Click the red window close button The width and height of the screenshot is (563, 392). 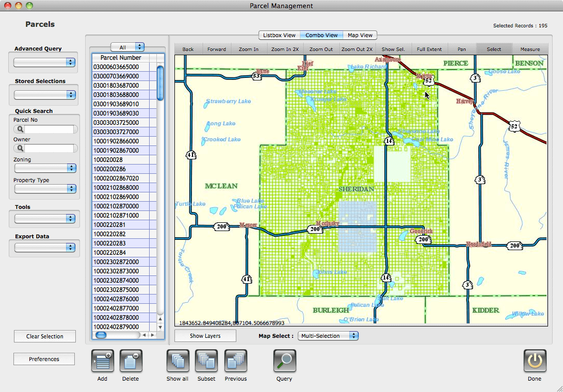click(x=8, y=6)
